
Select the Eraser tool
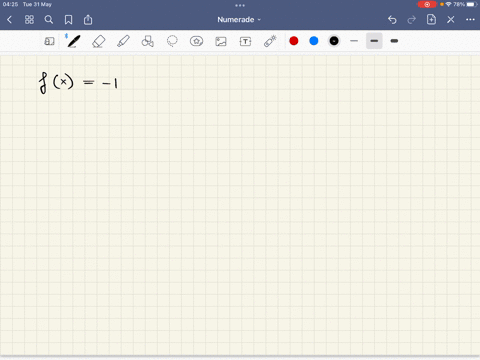coord(98,41)
